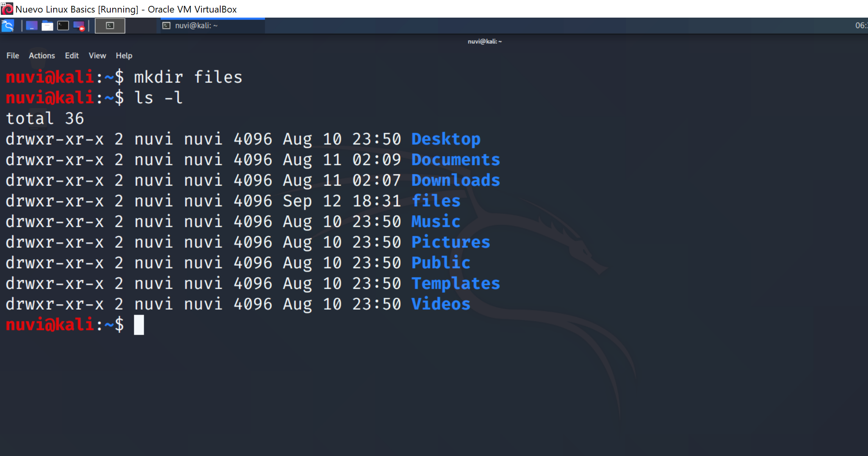Launch terminal emulator from panel
868x456 pixels.
[x=63, y=26]
